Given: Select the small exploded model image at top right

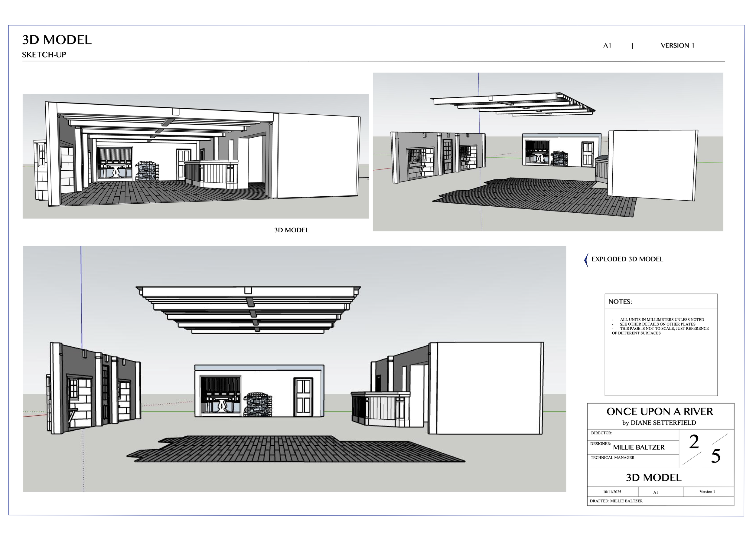Looking at the screenshot, I should point(548,152).
